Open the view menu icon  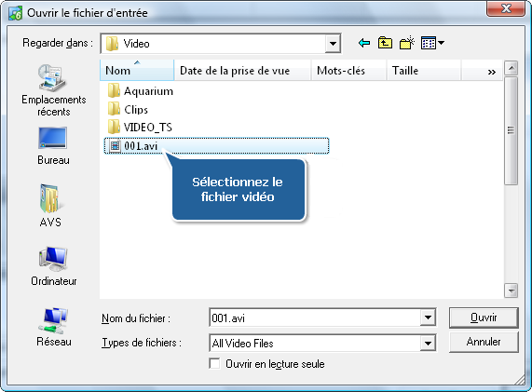coord(432,43)
